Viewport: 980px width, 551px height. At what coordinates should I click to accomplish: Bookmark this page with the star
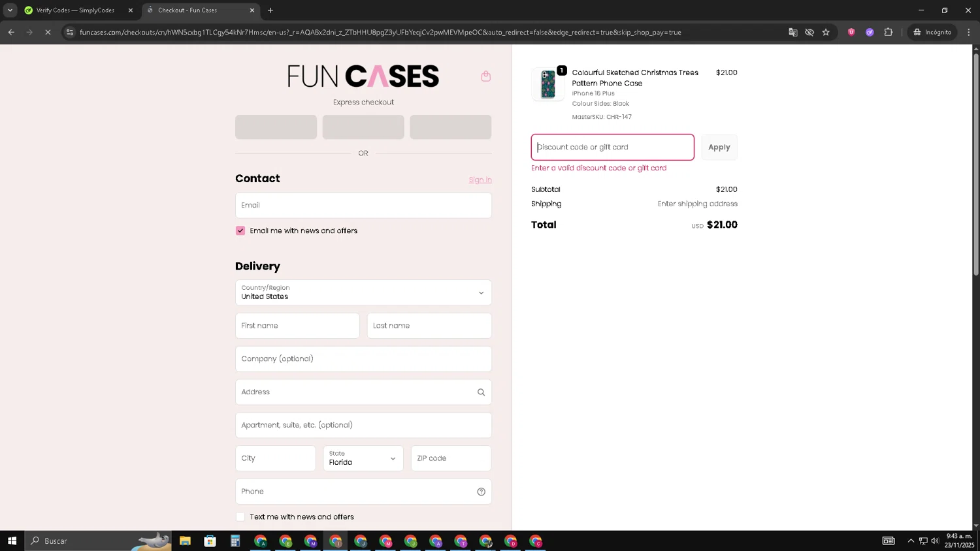(x=826, y=32)
